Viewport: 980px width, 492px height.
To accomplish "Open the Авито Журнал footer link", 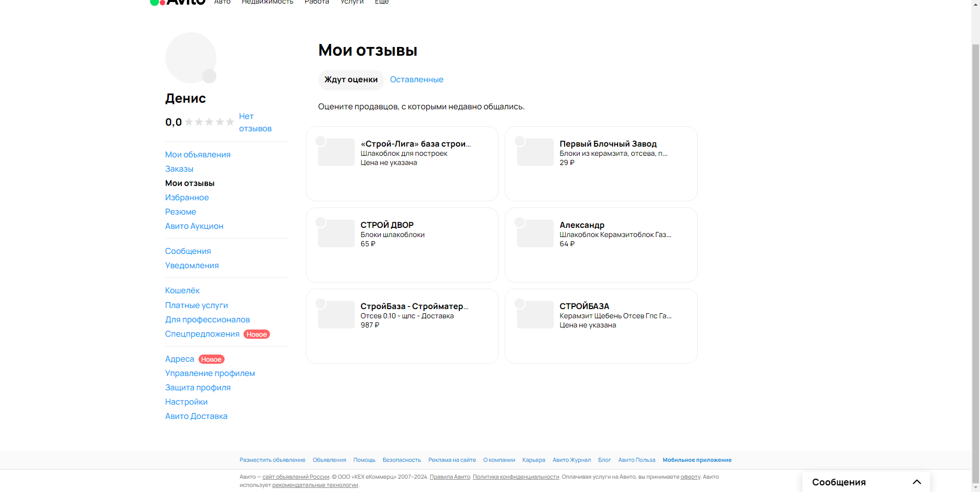I will [572, 460].
